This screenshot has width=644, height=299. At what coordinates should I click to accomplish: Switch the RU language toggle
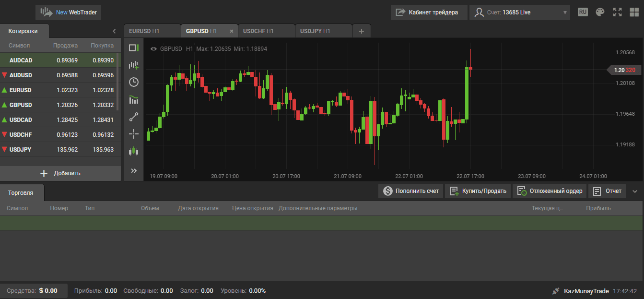point(583,12)
